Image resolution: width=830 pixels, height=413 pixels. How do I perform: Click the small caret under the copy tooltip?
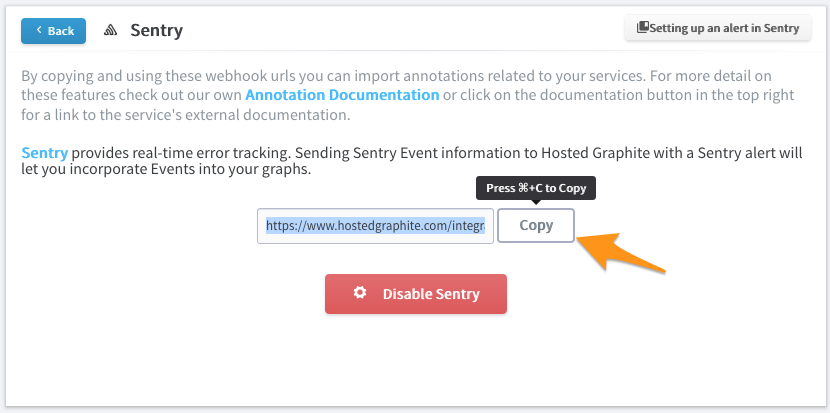coord(536,202)
